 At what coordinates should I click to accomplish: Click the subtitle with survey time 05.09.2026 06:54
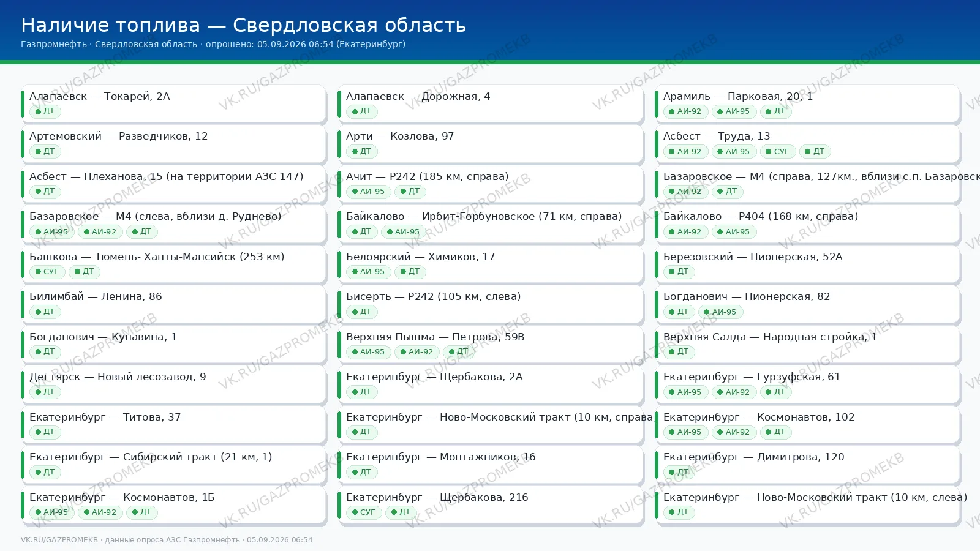(213, 44)
